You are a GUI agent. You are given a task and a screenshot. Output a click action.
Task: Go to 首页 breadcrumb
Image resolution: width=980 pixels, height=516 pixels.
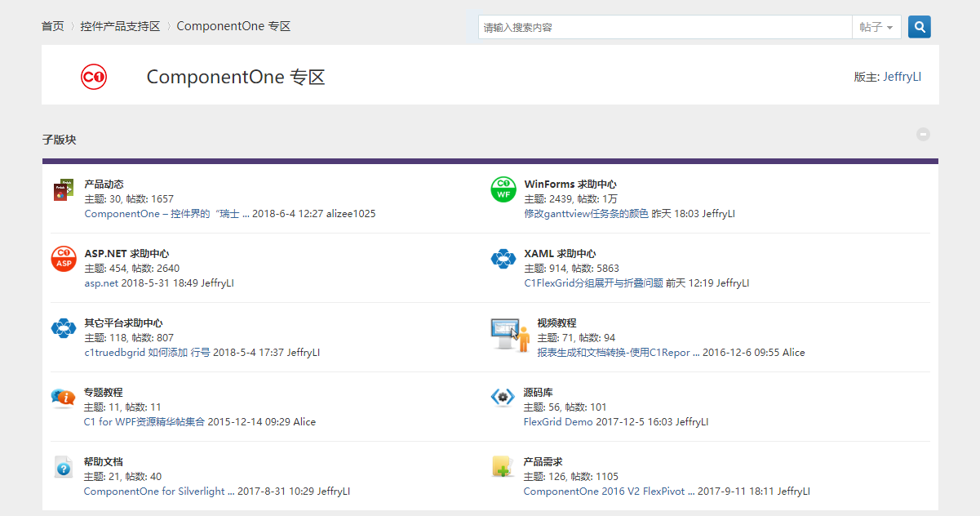tap(52, 26)
